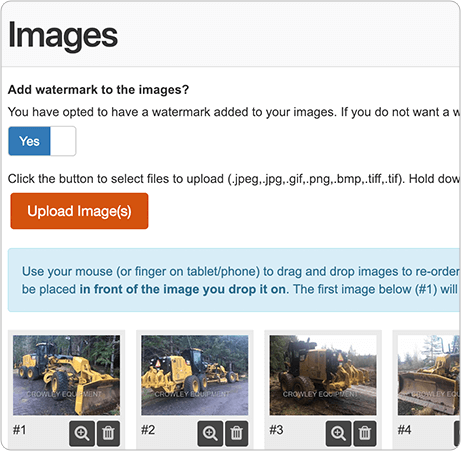This screenshot has width=461, height=451.
Task: Click the 'Add watermark to the images?' label
Action: [x=98, y=90]
